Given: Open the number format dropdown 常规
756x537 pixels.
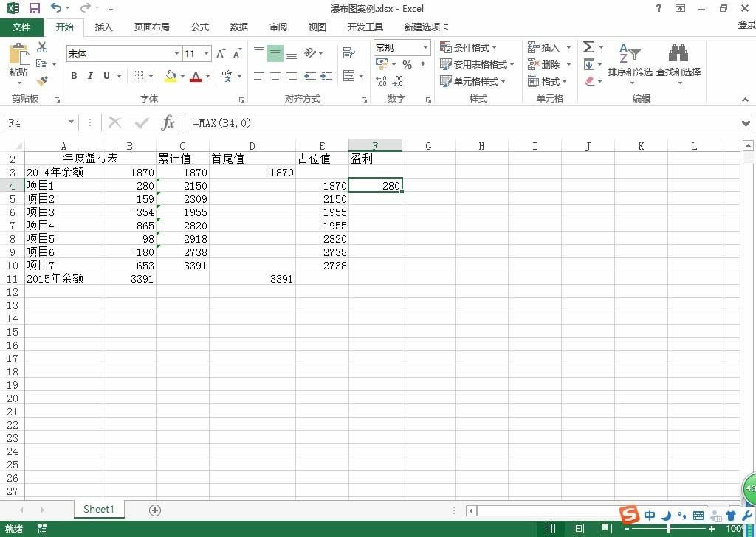Looking at the screenshot, I should (x=426, y=47).
